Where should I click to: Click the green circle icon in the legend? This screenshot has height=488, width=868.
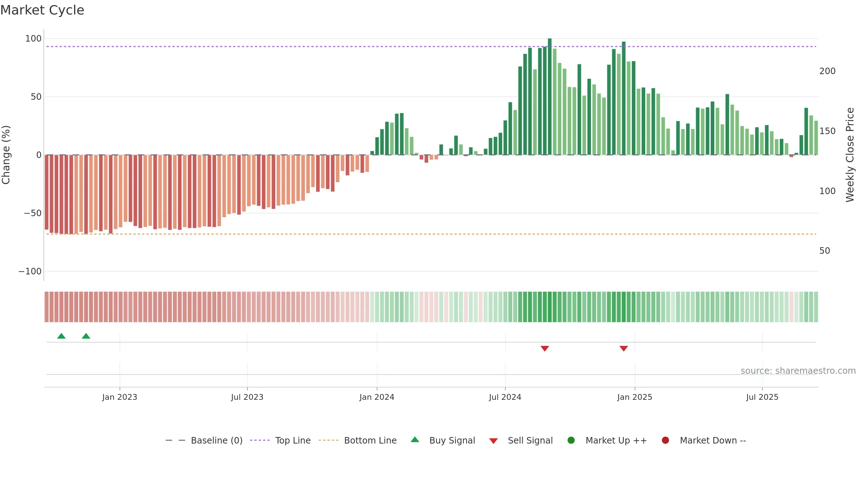[571, 440]
